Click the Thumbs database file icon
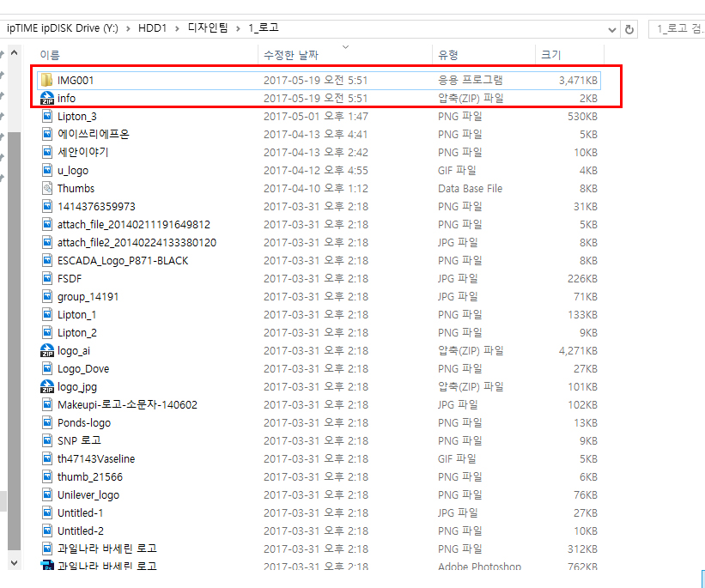705x588 pixels. pyautogui.click(x=46, y=188)
